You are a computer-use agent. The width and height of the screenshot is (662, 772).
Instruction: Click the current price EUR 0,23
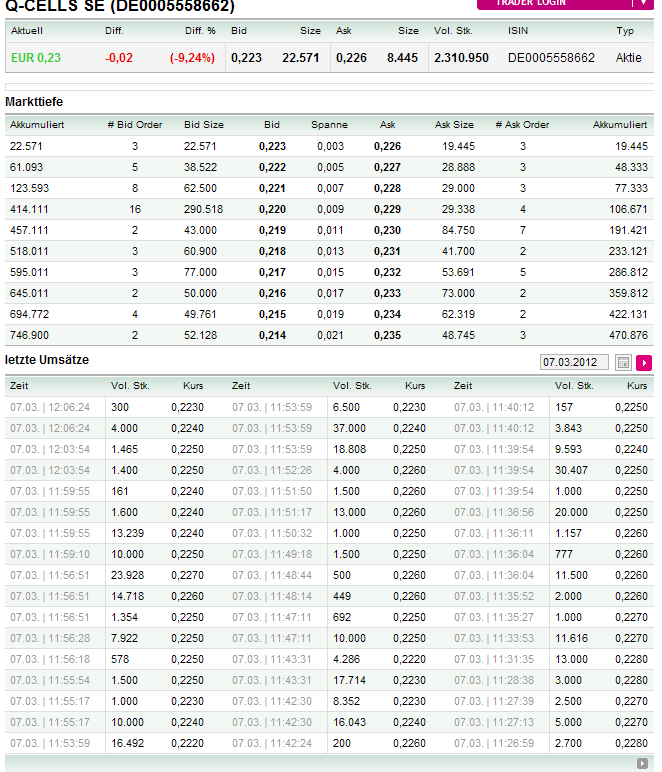[36, 58]
